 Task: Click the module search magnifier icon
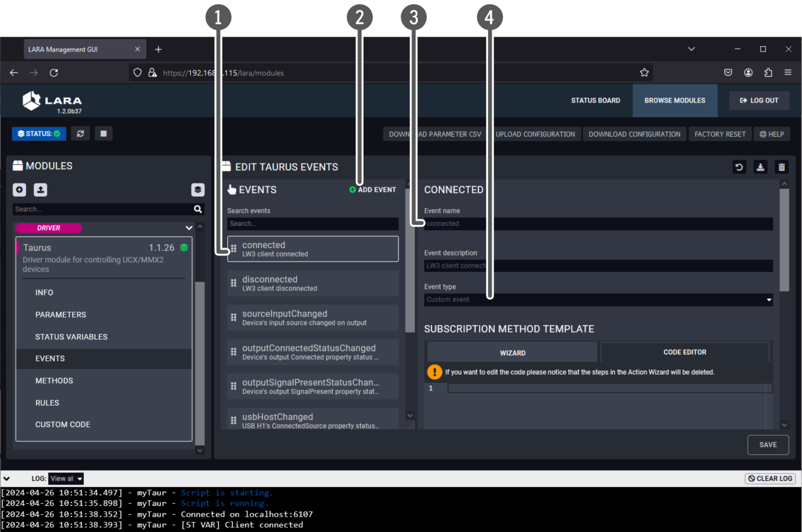point(198,209)
